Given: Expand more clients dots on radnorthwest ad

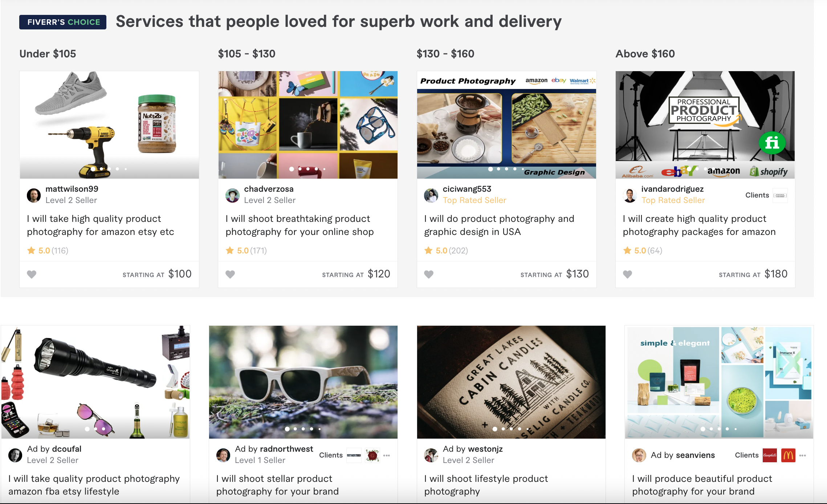Looking at the screenshot, I should click(387, 455).
